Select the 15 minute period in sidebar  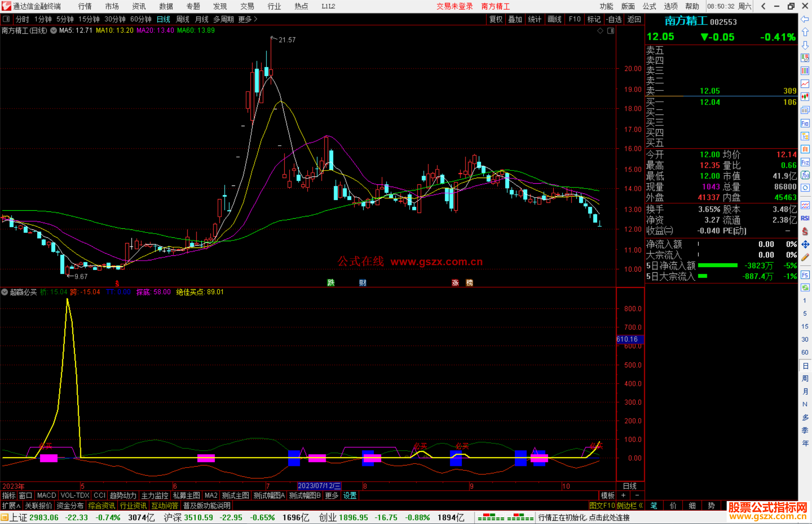point(805,326)
